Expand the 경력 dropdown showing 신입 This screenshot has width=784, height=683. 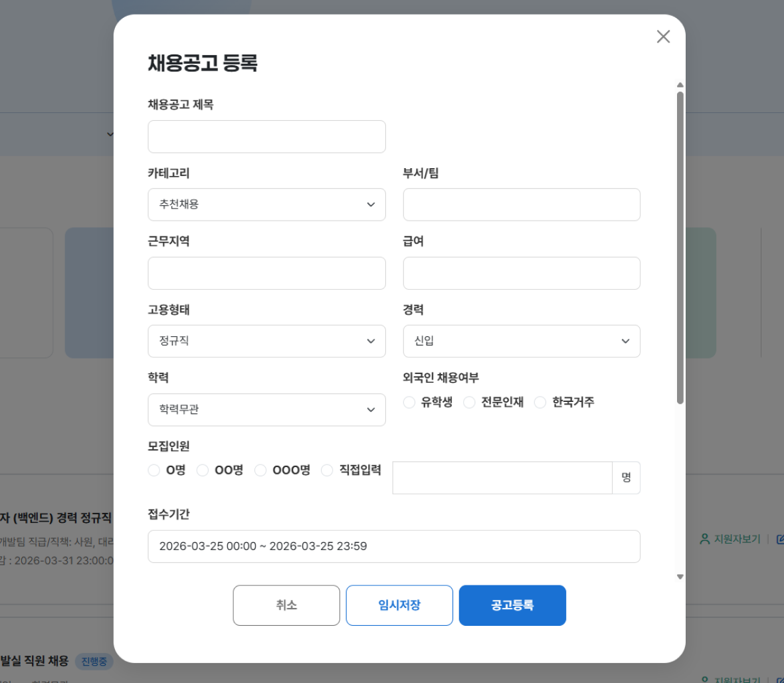pyautogui.click(x=522, y=341)
